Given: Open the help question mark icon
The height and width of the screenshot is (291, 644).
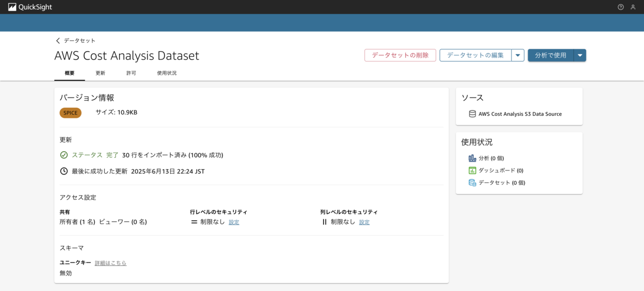Looking at the screenshot, I should 621,7.
